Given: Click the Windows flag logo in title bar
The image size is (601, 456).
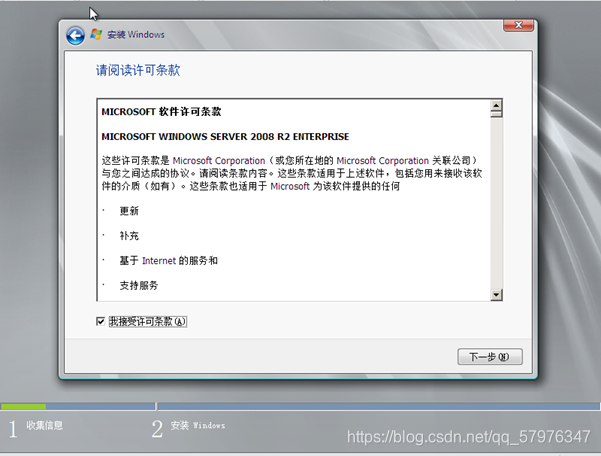Looking at the screenshot, I should pyautogui.click(x=96, y=34).
